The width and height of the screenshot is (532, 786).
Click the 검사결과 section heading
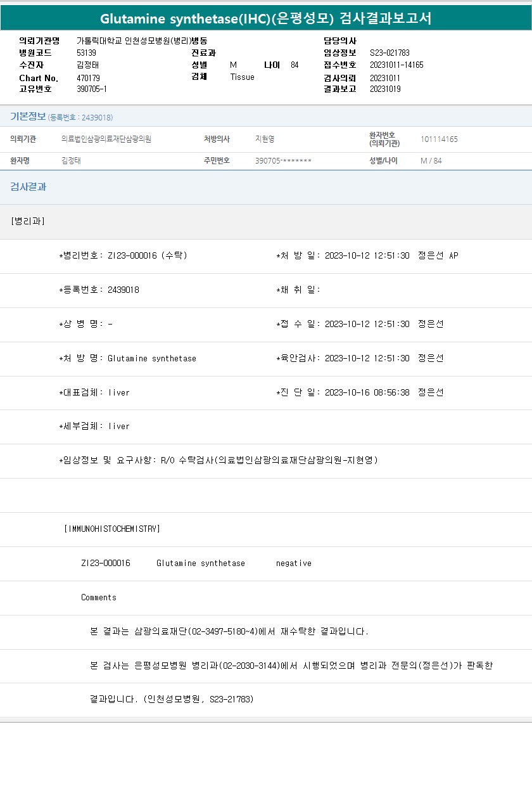tap(28, 187)
